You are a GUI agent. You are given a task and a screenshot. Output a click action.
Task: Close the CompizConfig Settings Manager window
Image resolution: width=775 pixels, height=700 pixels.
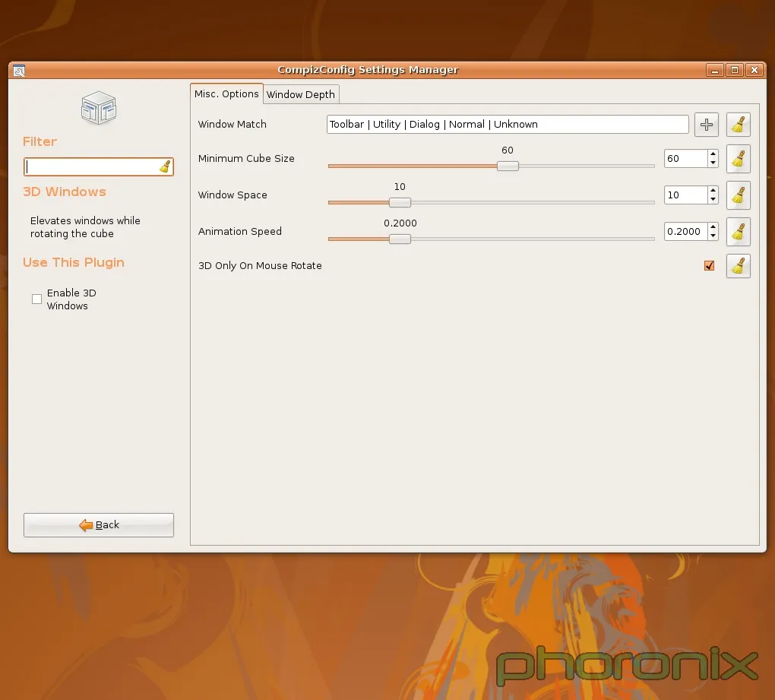click(754, 70)
